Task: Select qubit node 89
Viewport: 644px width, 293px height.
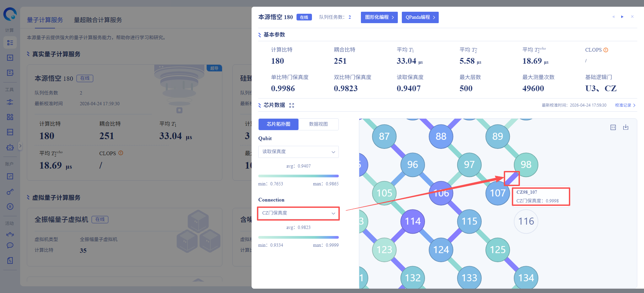Action: click(x=498, y=136)
